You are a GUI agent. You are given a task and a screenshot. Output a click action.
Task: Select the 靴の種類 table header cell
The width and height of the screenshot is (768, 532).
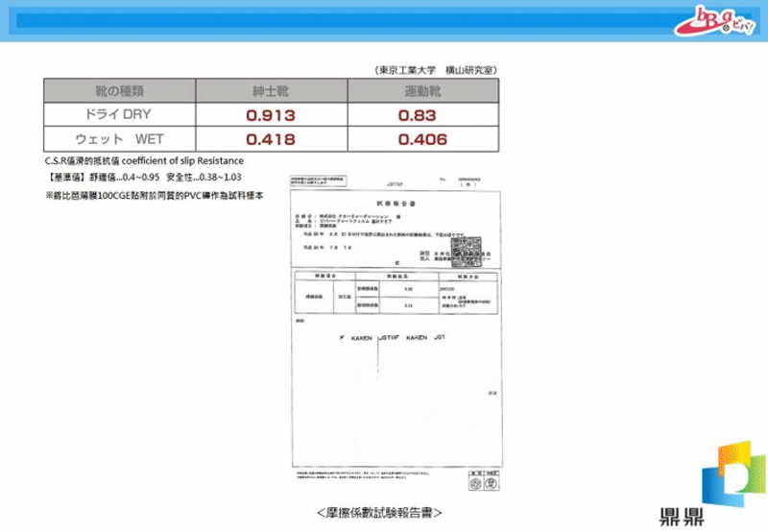pos(119,90)
